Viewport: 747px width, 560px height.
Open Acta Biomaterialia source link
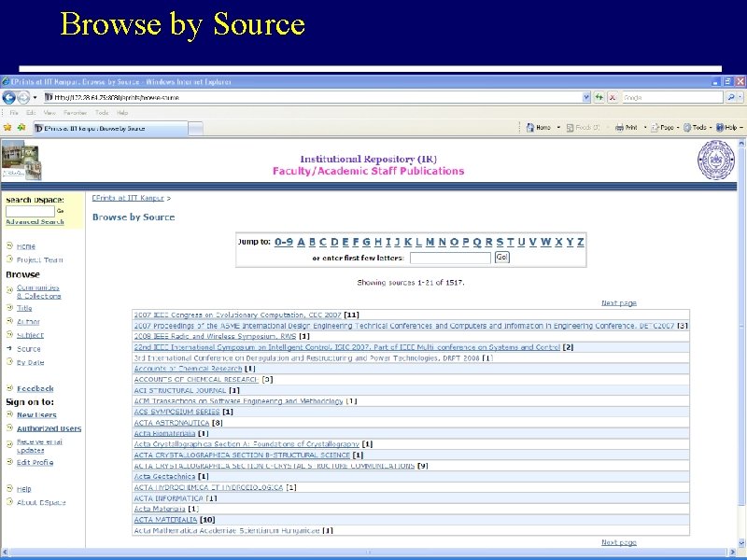pyautogui.click(x=165, y=433)
